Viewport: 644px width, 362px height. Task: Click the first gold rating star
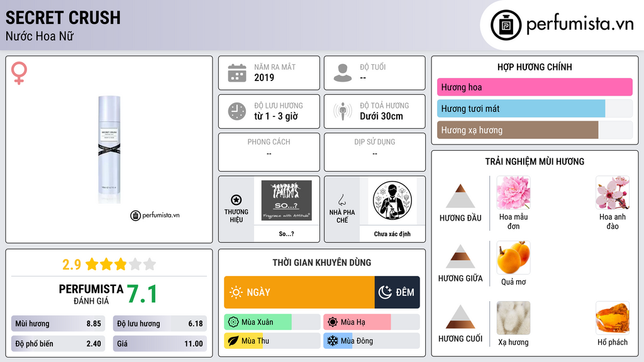[x=92, y=264]
